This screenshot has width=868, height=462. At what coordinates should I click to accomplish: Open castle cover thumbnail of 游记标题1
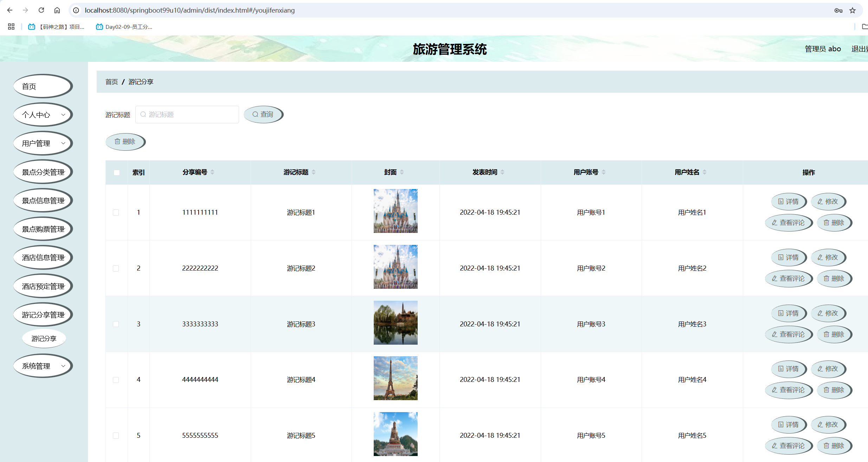pos(396,211)
